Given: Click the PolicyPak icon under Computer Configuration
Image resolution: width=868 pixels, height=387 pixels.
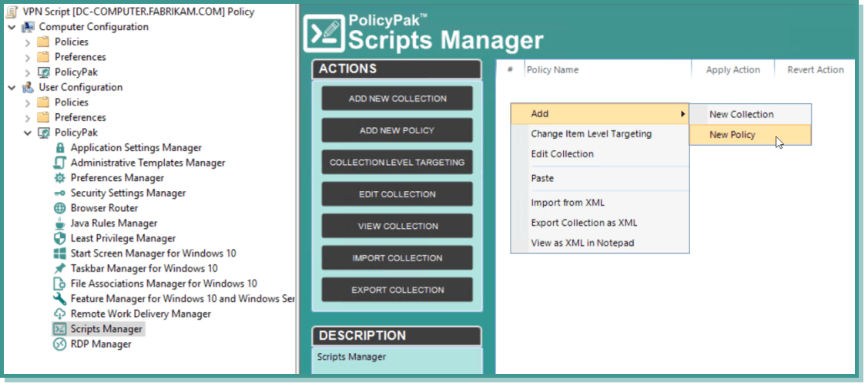Looking at the screenshot, I should coord(43,72).
